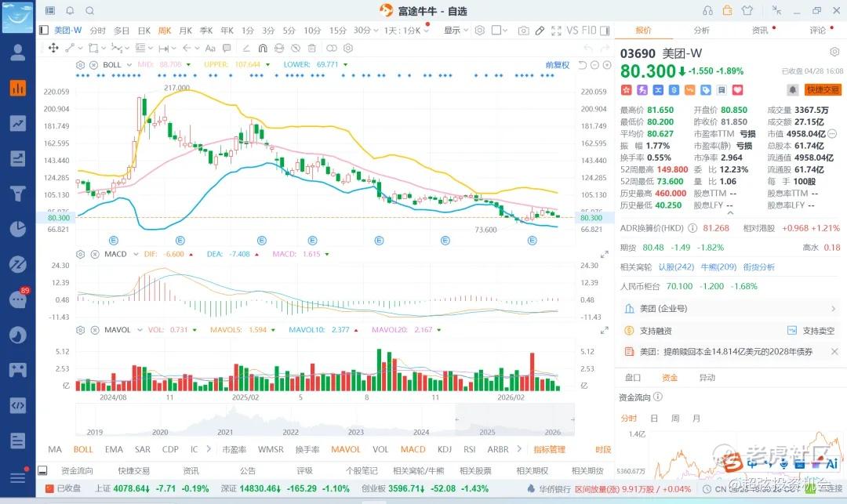Open the chat messages icon with 89 badge
The width and height of the screenshot is (847, 504).
(18, 299)
